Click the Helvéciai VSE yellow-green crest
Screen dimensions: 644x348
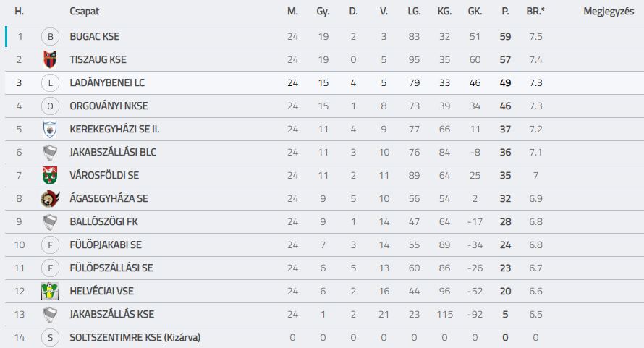[50, 292]
